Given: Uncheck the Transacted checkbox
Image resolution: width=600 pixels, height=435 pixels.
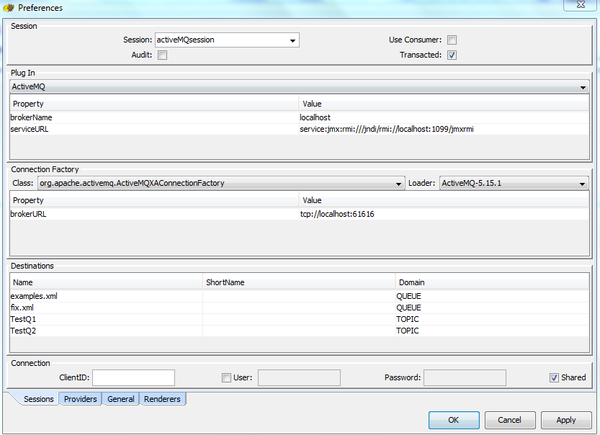Looking at the screenshot, I should pyautogui.click(x=452, y=55).
